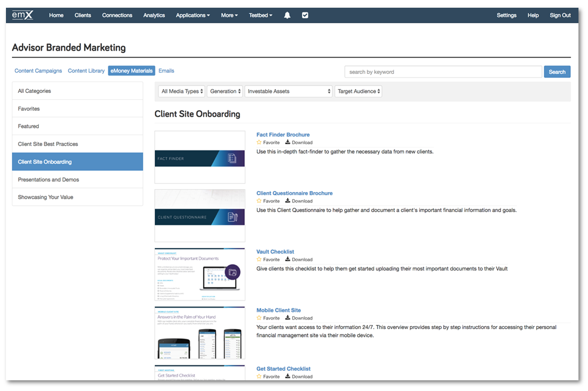588x391 pixels.
Task: Open Connections in navigation bar
Action: tap(117, 15)
